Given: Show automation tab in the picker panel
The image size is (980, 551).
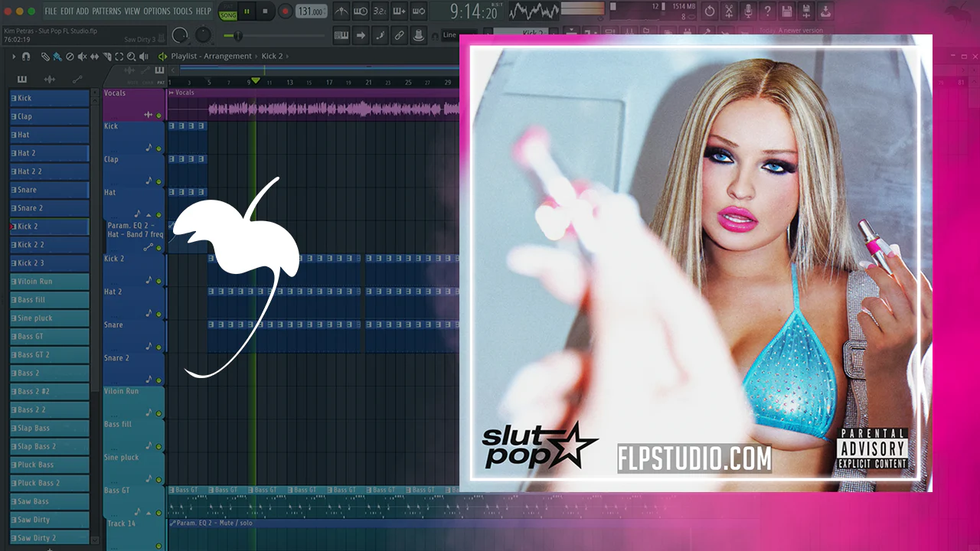Looking at the screenshot, I should 77,80.
